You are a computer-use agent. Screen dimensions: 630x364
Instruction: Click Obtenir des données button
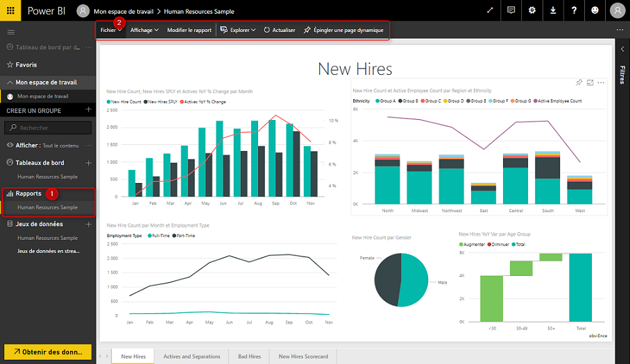tap(48, 352)
